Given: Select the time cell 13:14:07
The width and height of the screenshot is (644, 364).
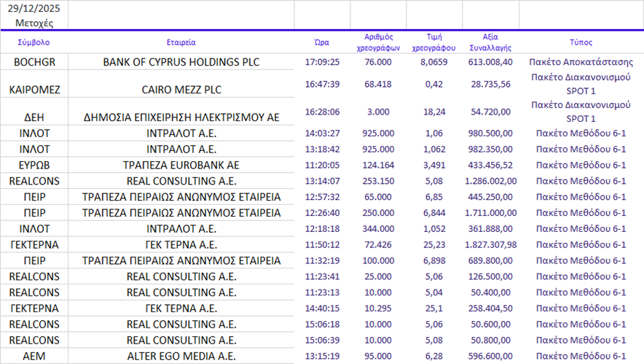Looking at the screenshot, I should [x=322, y=181].
